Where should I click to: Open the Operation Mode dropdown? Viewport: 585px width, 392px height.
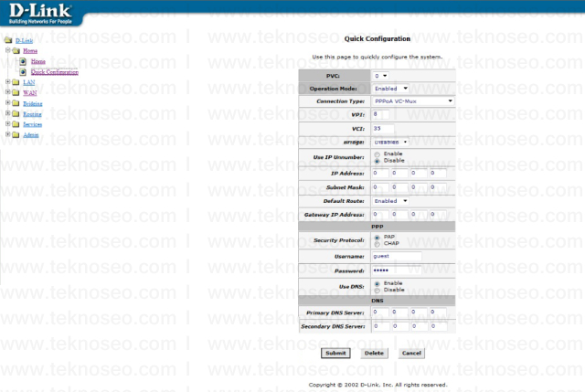pos(390,89)
